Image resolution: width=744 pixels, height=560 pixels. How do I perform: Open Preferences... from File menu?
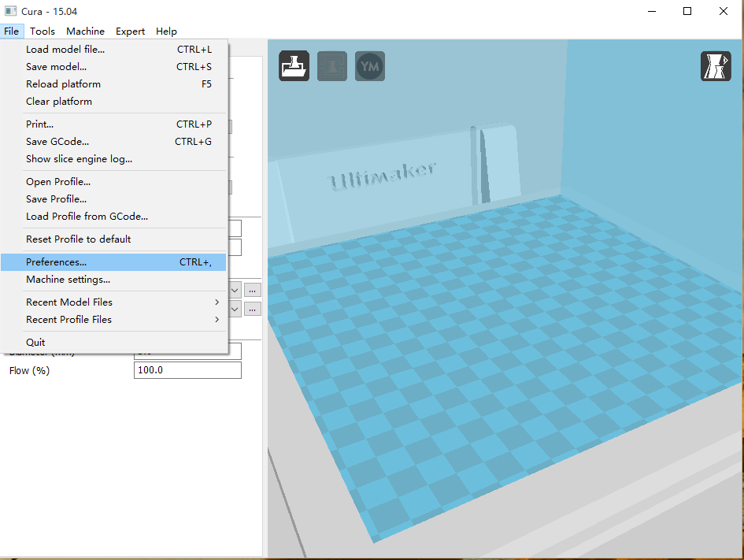113,262
